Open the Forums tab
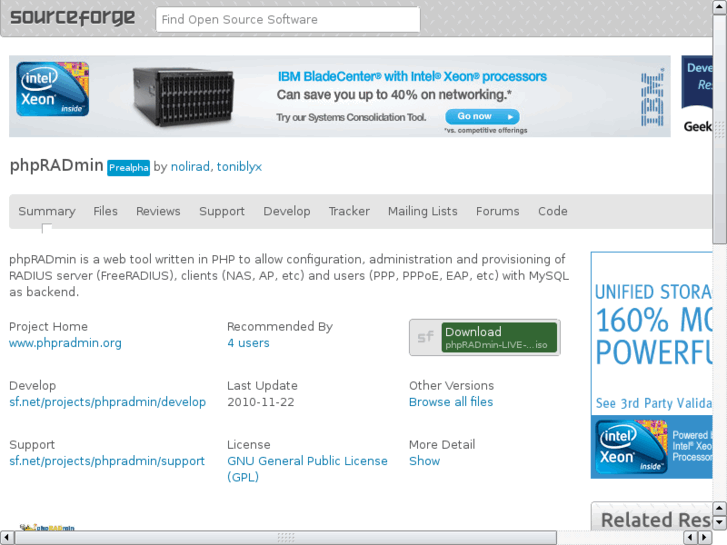This screenshot has width=727, height=545. tap(497, 211)
